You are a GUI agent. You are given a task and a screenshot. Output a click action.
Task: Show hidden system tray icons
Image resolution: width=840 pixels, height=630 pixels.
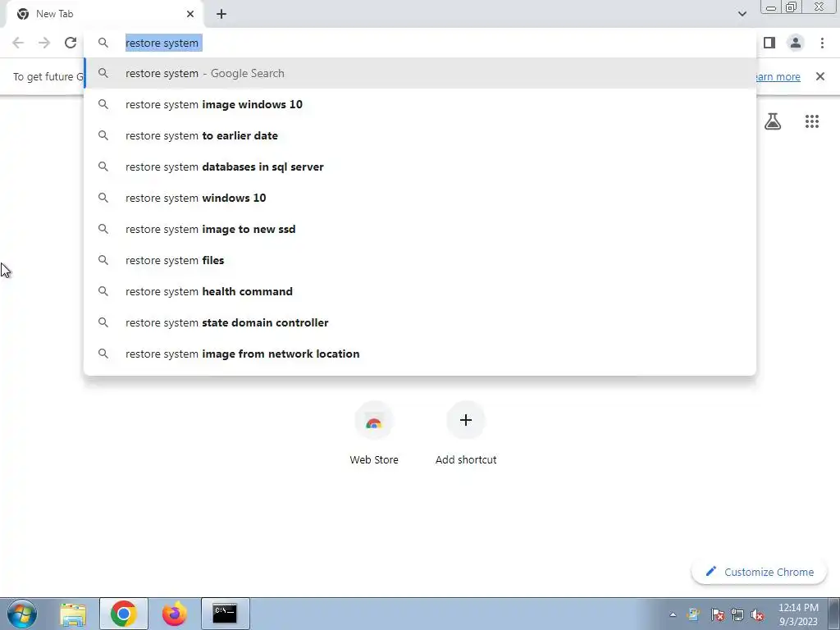coord(673,614)
